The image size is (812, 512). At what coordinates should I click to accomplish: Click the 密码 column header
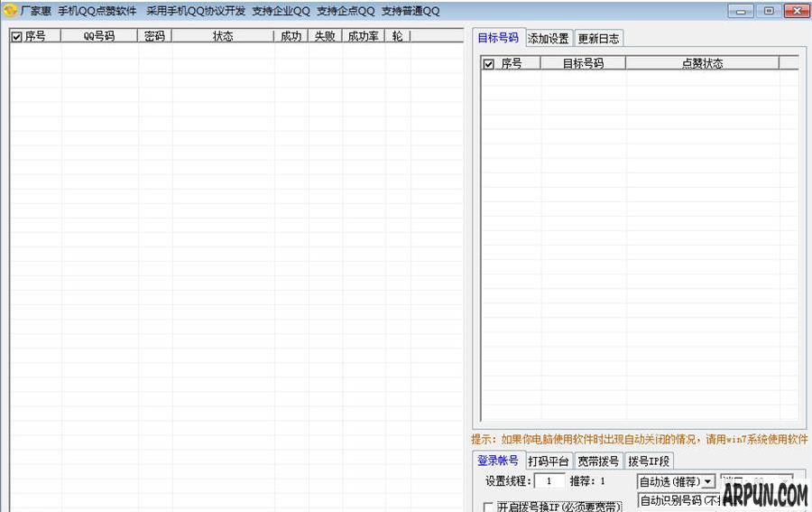point(154,36)
